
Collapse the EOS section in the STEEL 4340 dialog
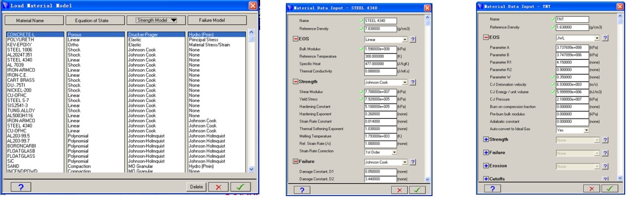click(296, 39)
